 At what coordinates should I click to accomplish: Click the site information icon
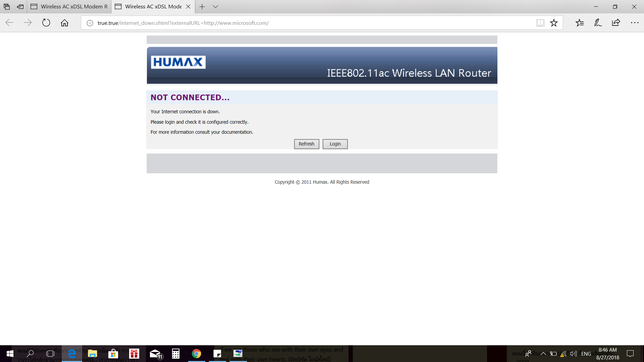(90, 23)
